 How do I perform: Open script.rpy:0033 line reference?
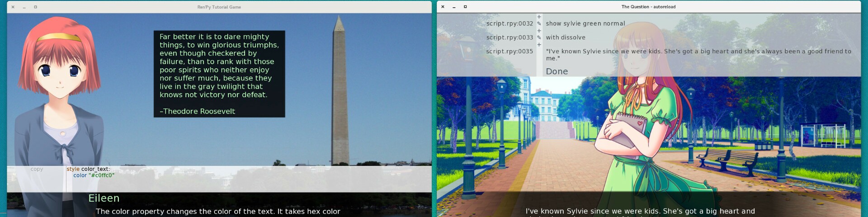tap(509, 38)
